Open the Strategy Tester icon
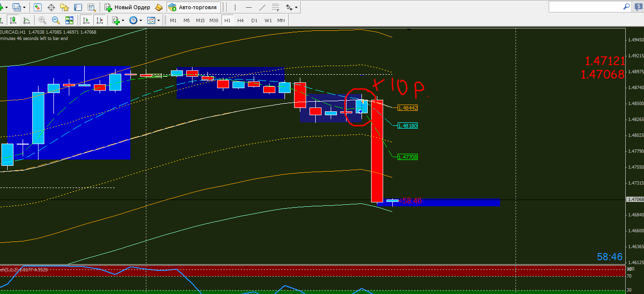The image size is (644, 294). 91,7
